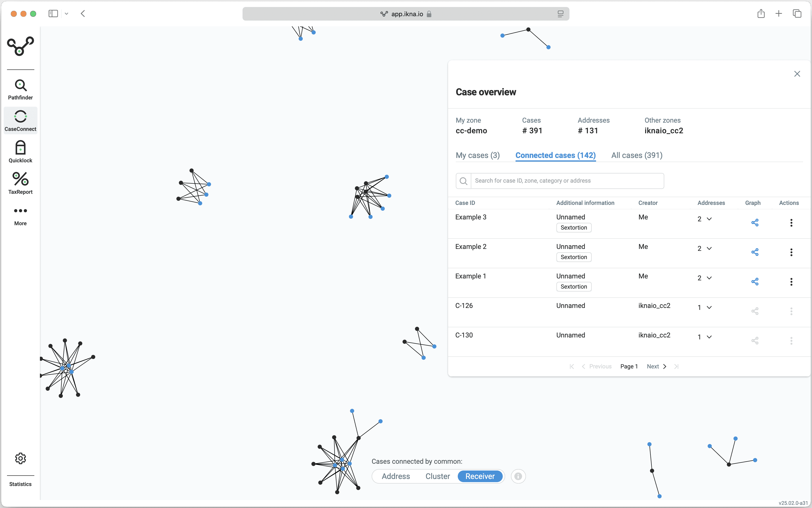Open the Pathfinder tool
The image size is (812, 508).
click(21, 89)
